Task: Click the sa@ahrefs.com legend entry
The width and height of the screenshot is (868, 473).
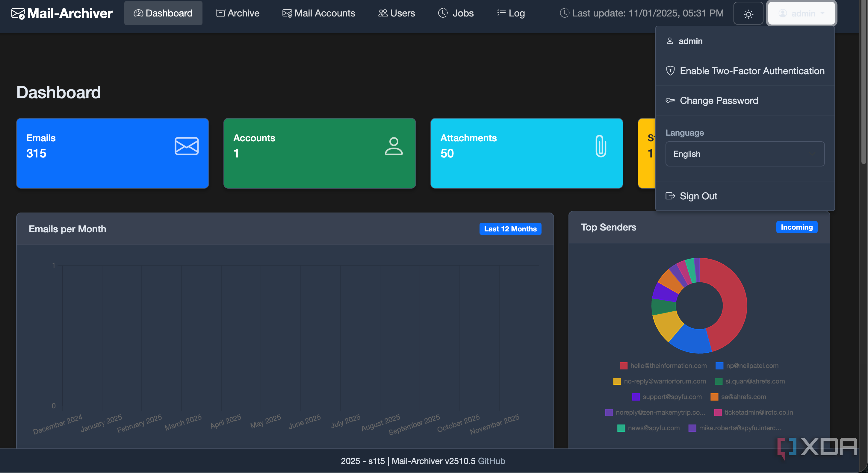Action: 738,397
